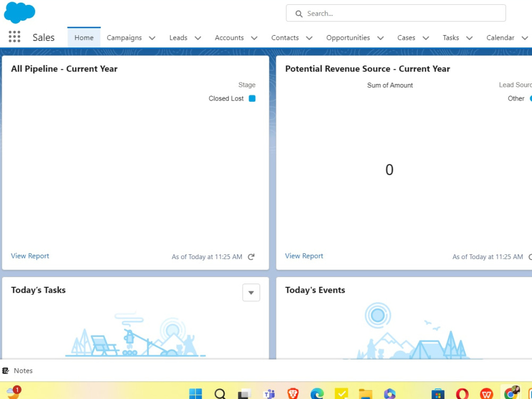This screenshot has height=399, width=532.
Task: Expand the Accounts dropdown chevron
Action: point(254,38)
